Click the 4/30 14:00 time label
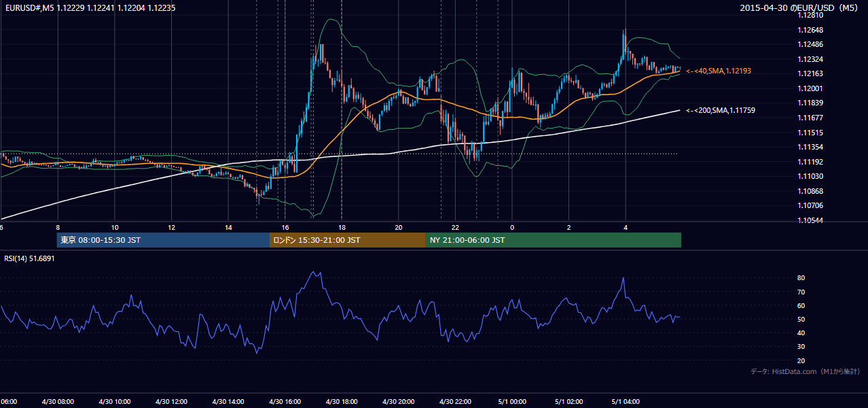The width and height of the screenshot is (868, 408). coord(228,402)
